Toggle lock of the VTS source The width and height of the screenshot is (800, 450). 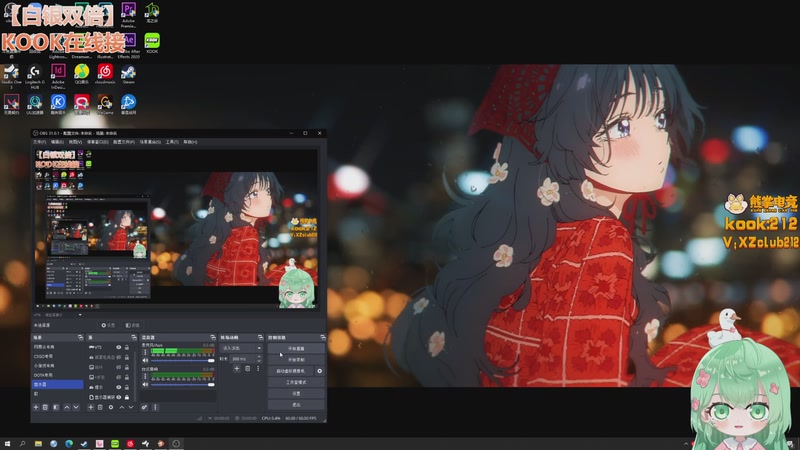pos(127,347)
